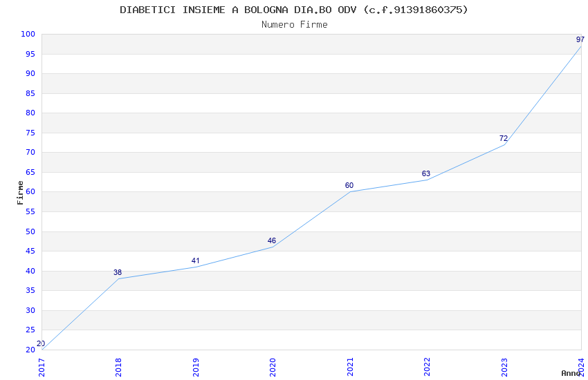Image resolution: width=588 pixels, height=380 pixels.
Task: Click the y-axis title Firme
Action: (x=20, y=193)
